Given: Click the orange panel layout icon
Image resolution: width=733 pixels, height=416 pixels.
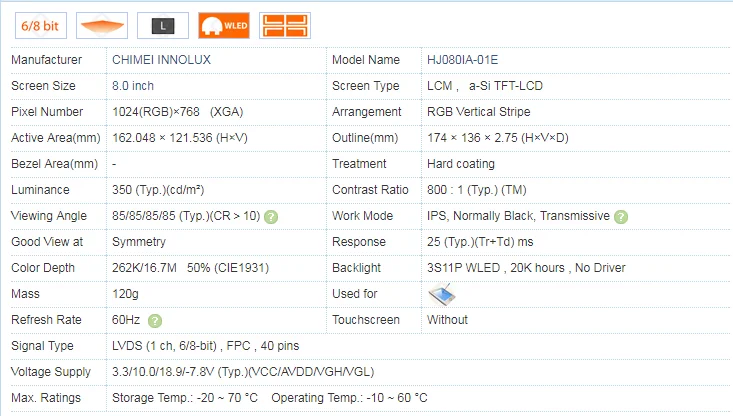Looking at the screenshot, I should pyautogui.click(x=285, y=25).
